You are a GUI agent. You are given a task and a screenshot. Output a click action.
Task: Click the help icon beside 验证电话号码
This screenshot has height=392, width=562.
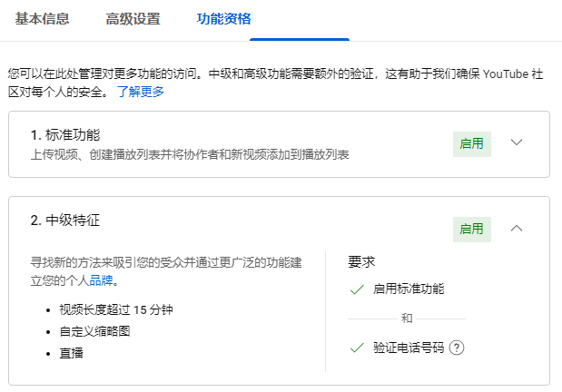(x=457, y=348)
